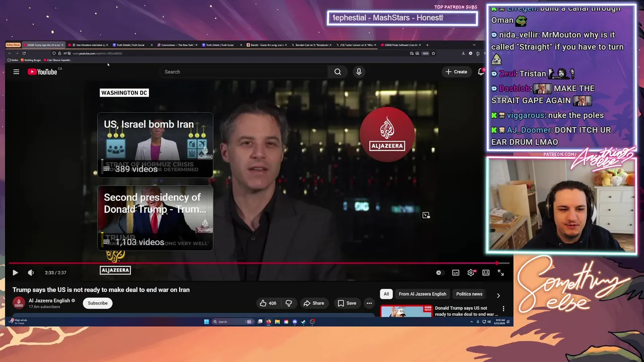The image size is (644, 362).
Task: Open options for Donald Trump suggested video
Action: point(503,309)
